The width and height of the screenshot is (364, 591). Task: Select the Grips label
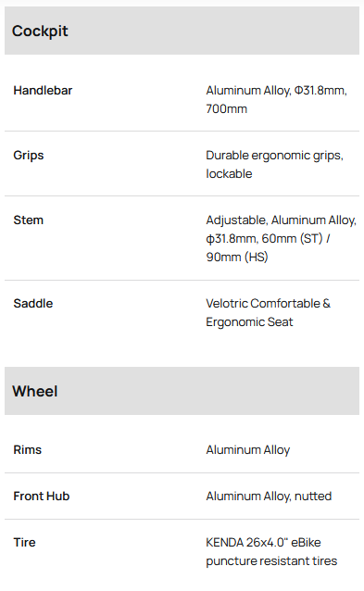29,156
